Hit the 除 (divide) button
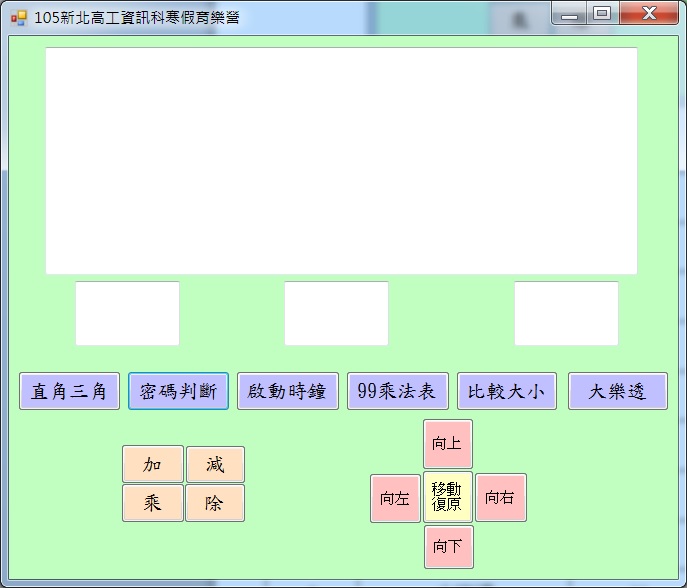Screen dimensions: 687x588 (214, 503)
